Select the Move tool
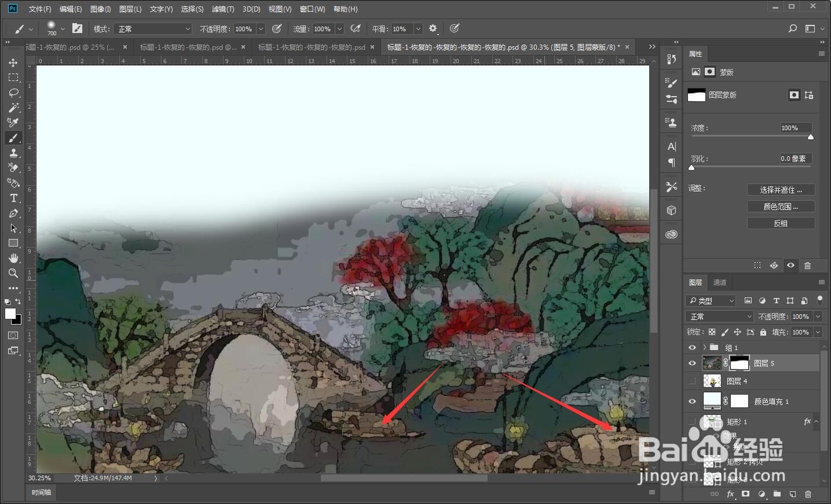Viewport: 831px width, 504px height. coord(13,62)
